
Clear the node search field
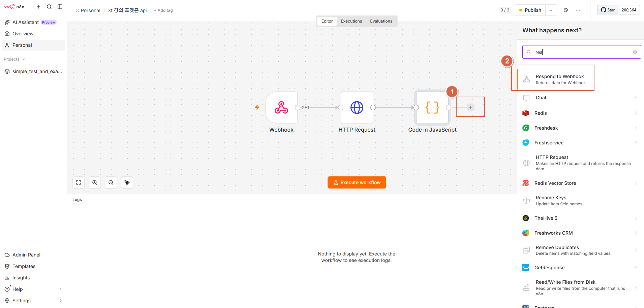[x=635, y=52]
